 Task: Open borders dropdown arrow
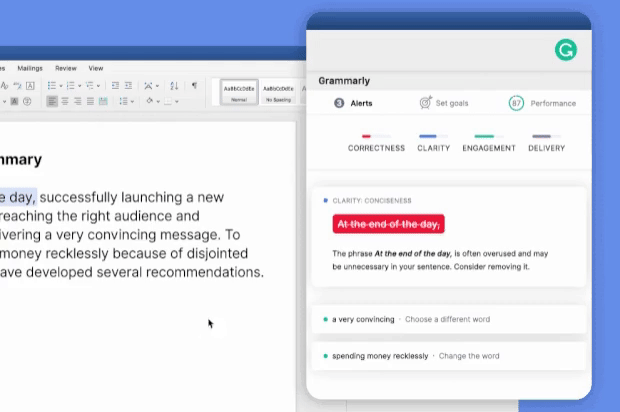[177, 102]
